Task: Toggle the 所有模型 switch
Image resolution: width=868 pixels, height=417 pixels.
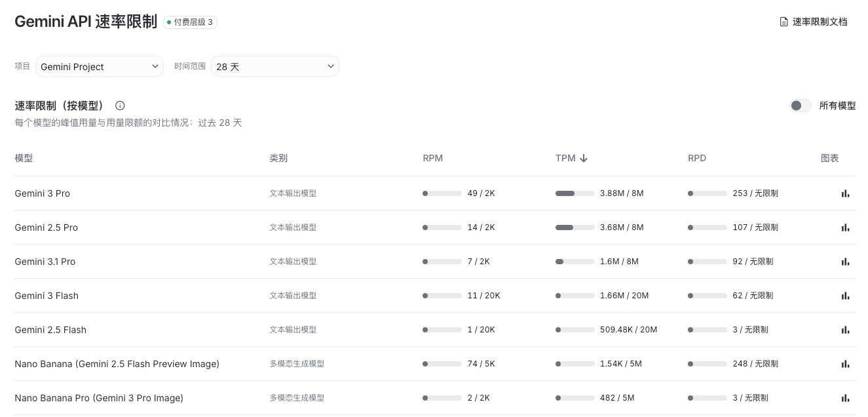Action: click(x=801, y=106)
